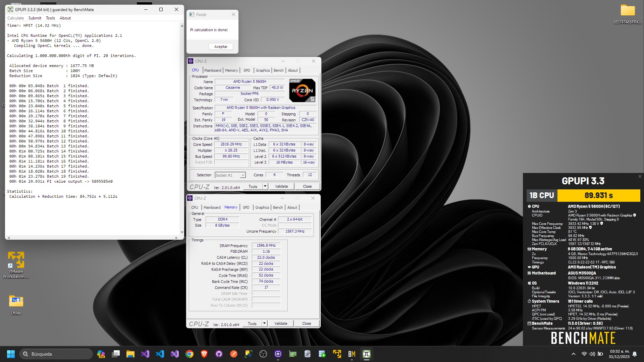644x362 pixels.
Task: Launch Brave browser from the taskbar
Action: pyautogui.click(x=204, y=354)
